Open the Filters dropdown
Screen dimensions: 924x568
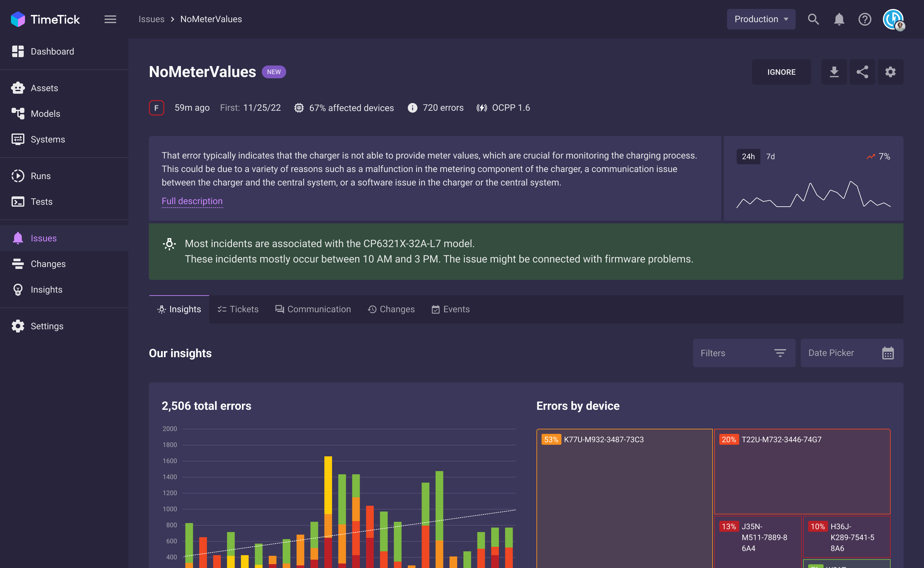pos(744,353)
